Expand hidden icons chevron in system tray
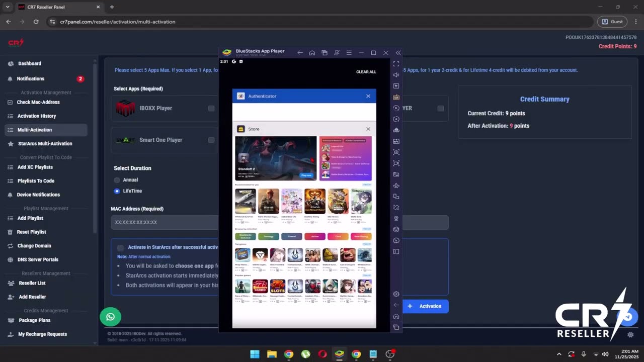Viewport: 644px width, 362px height. pyautogui.click(x=559, y=354)
